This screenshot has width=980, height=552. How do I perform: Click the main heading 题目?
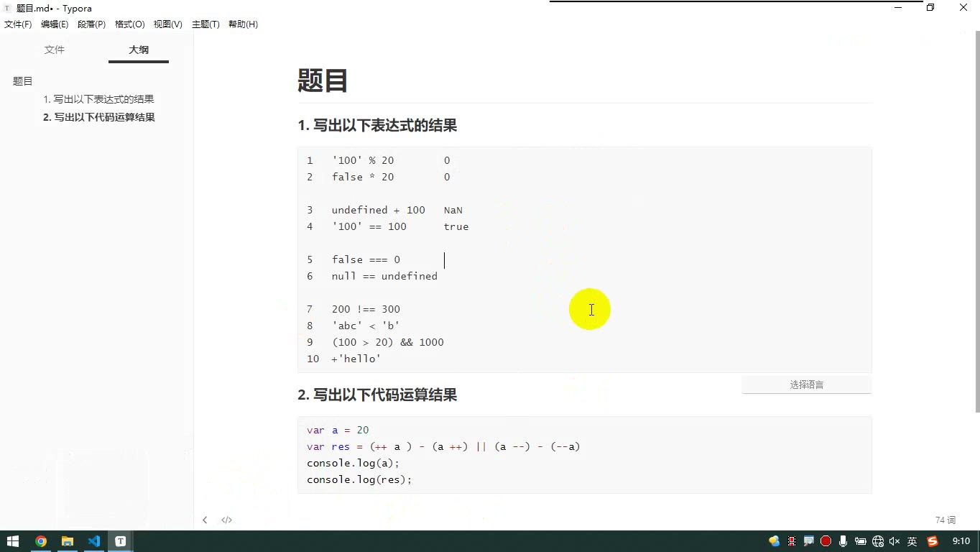(323, 80)
